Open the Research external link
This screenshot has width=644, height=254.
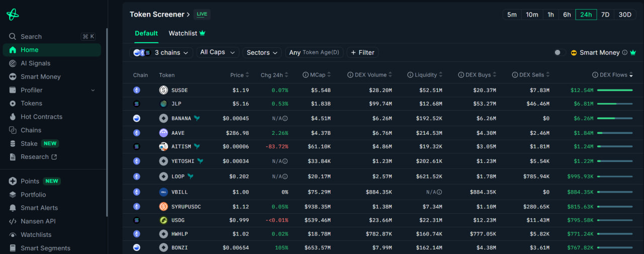click(x=39, y=157)
